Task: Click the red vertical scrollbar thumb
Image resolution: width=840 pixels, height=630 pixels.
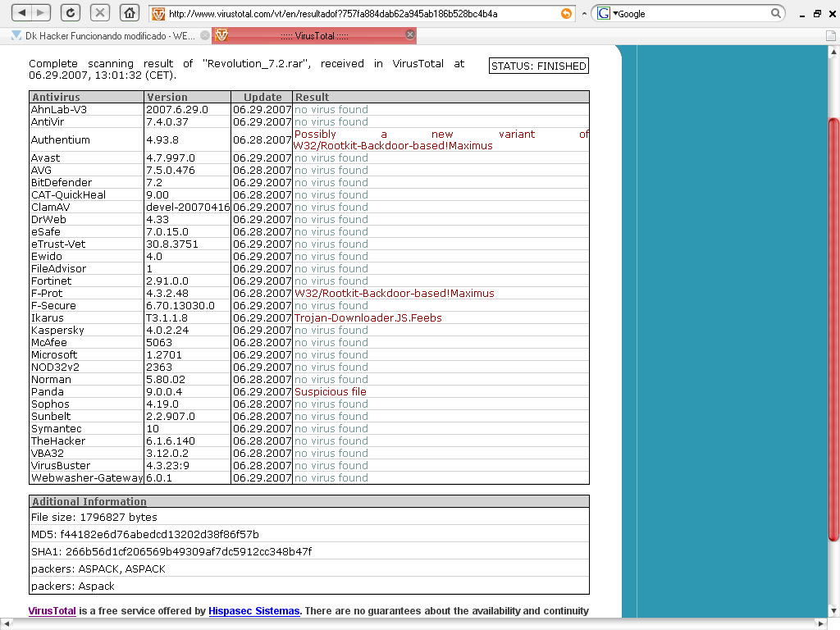Action: pos(833,330)
